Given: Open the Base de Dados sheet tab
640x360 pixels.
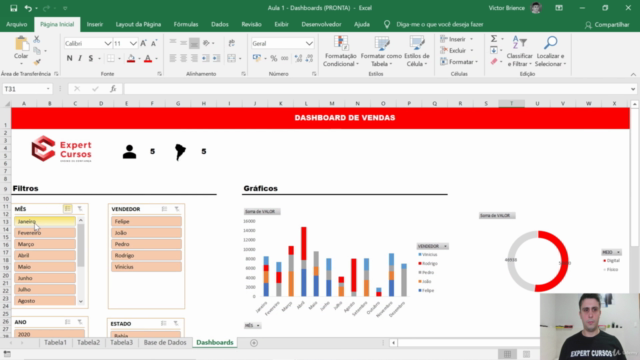Looking at the screenshot, I should click(165, 342).
